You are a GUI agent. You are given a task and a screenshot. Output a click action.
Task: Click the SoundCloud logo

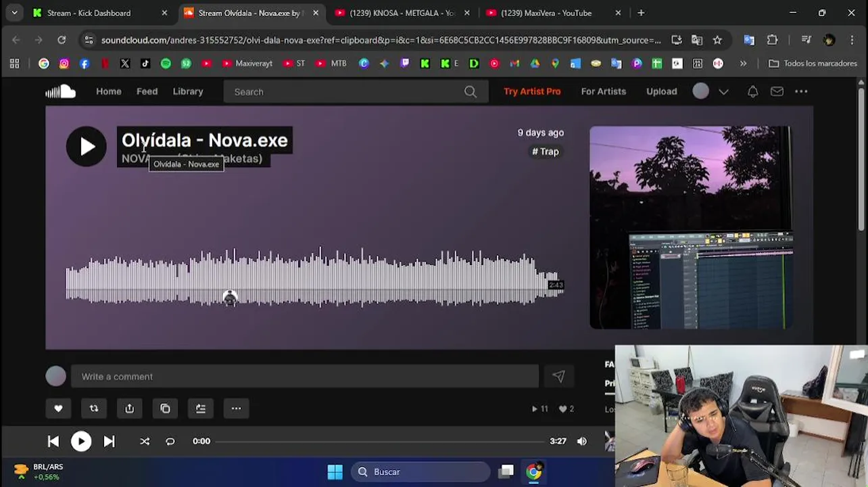tap(61, 91)
